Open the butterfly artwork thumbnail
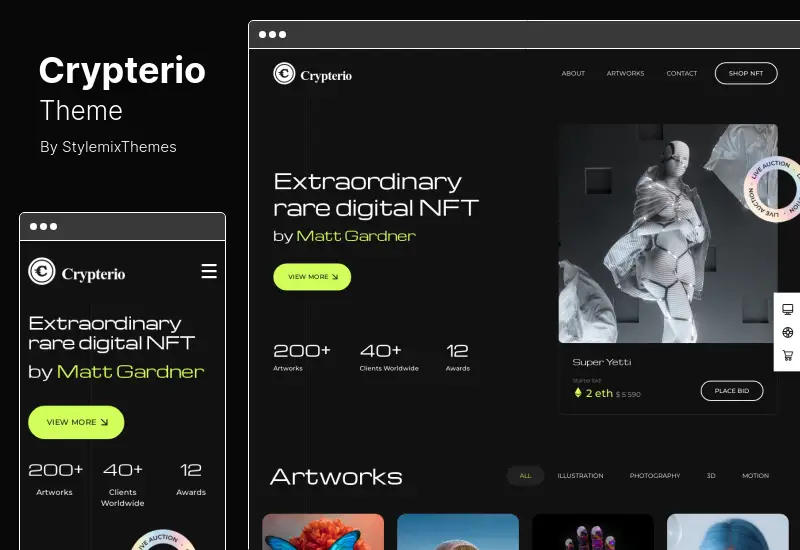800x550 pixels. point(323,532)
